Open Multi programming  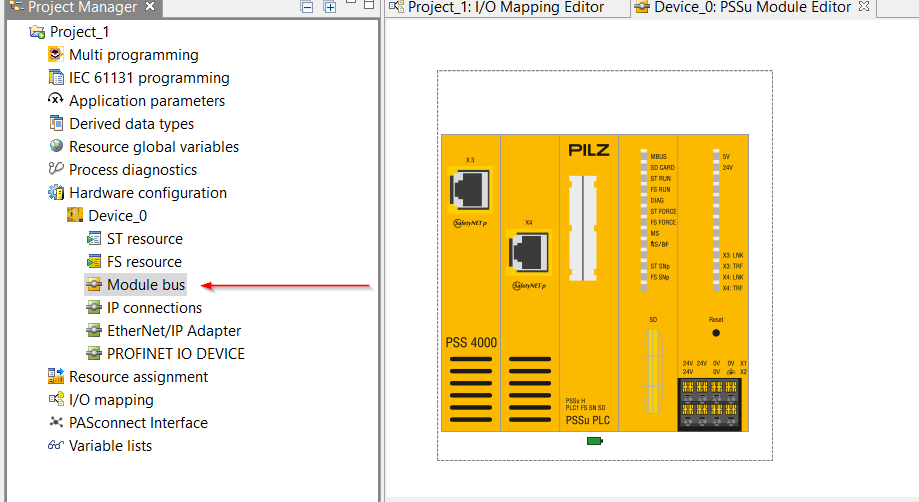[x=134, y=55]
